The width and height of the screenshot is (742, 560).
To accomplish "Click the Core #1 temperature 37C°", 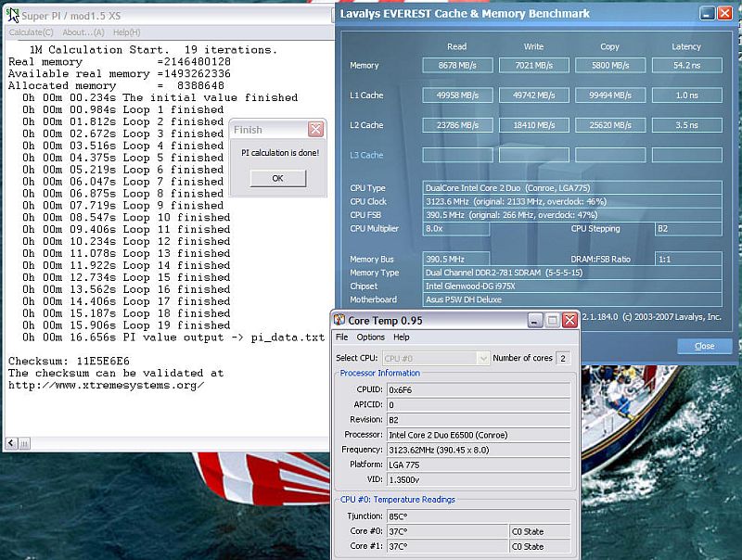I will [x=447, y=546].
